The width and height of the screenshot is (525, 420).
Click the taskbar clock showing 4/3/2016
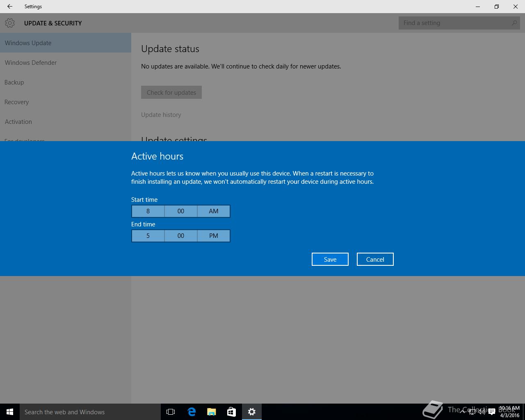509,412
